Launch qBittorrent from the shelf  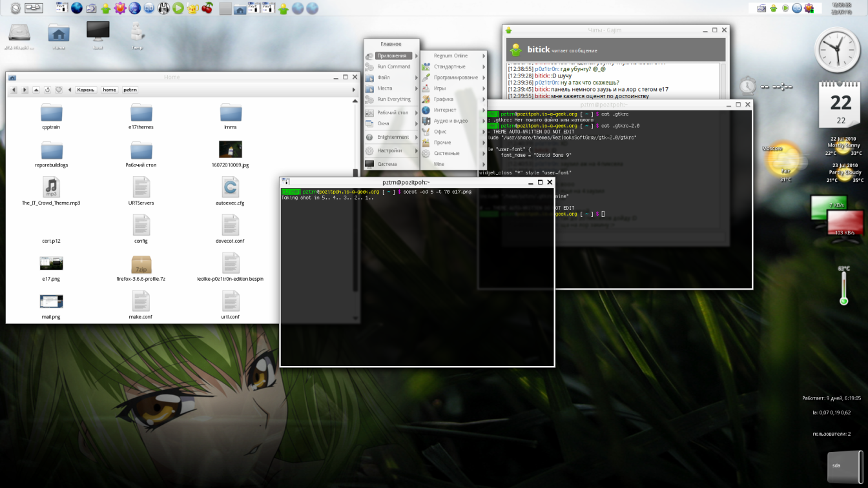point(149,8)
